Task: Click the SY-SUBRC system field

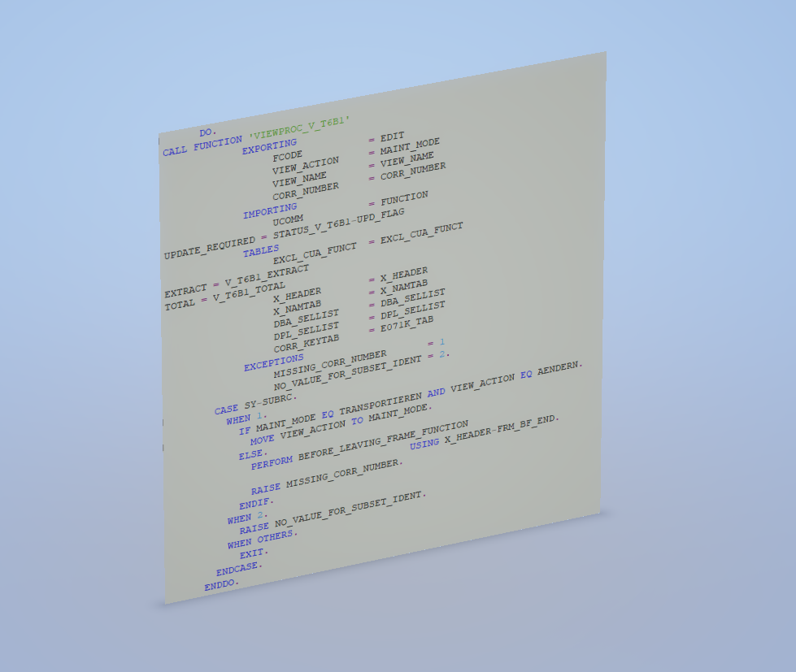Action: (270, 401)
